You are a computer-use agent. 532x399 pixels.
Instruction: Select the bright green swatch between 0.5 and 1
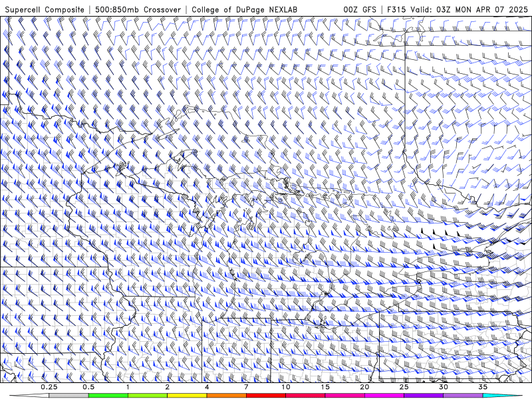[x=108, y=396]
